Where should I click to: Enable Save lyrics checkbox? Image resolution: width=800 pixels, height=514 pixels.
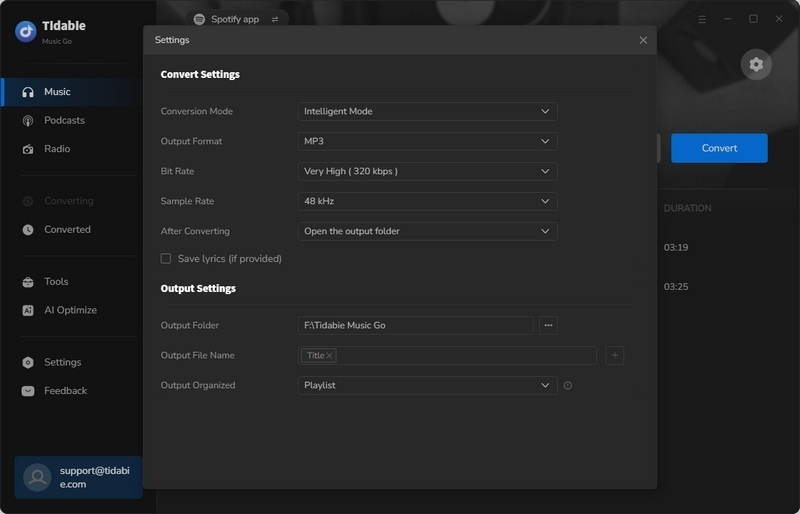[166, 259]
